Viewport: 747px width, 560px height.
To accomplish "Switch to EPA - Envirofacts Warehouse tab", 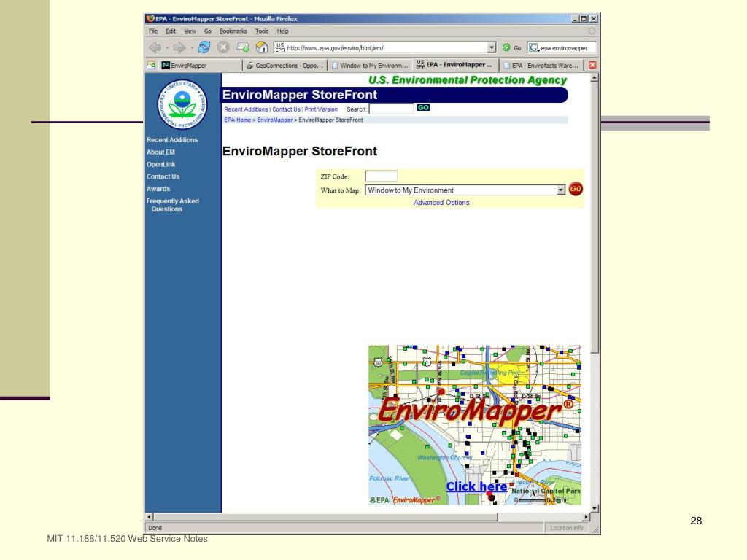I will [541, 65].
